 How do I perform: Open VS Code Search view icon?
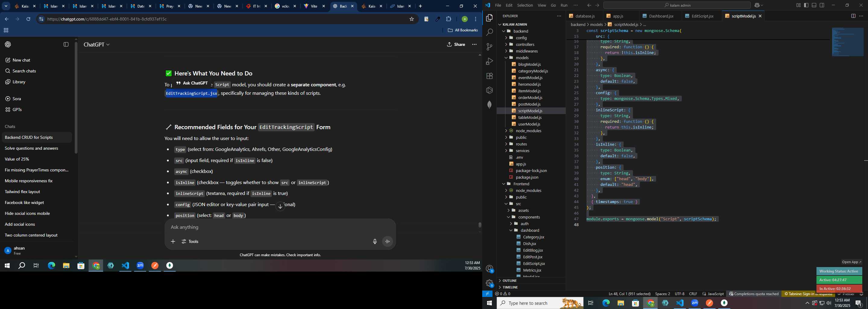click(x=489, y=32)
